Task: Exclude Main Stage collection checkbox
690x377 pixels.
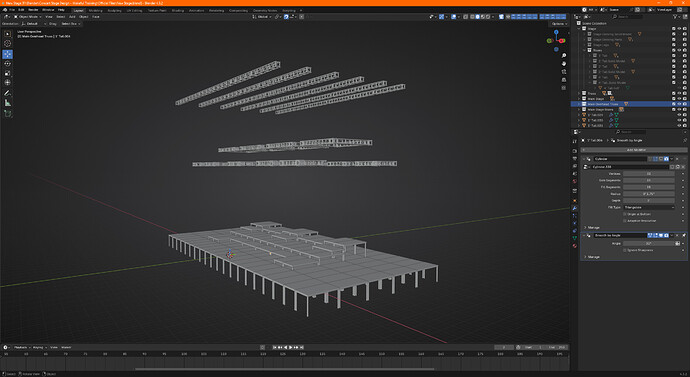Action: (x=673, y=99)
